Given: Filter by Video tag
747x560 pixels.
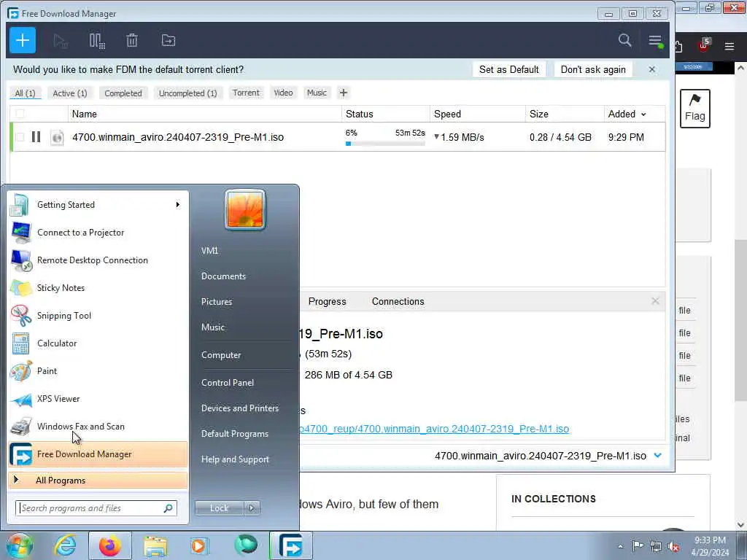Looking at the screenshot, I should click(284, 93).
